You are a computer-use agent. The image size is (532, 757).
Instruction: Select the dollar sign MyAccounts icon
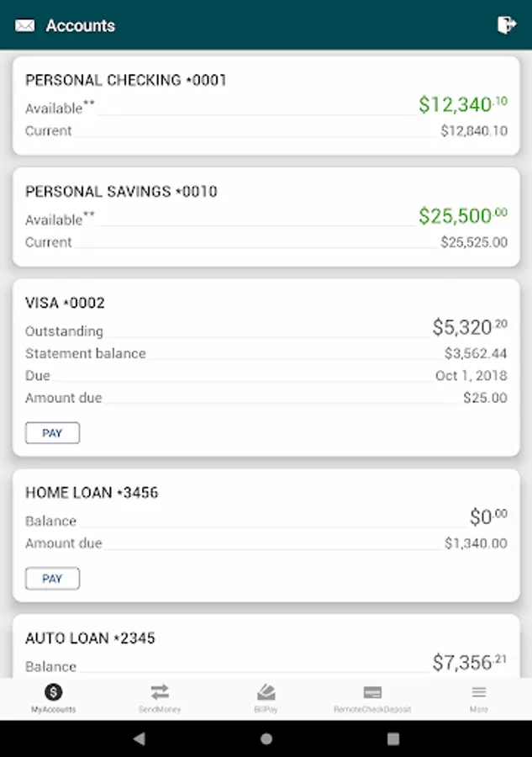[53, 692]
